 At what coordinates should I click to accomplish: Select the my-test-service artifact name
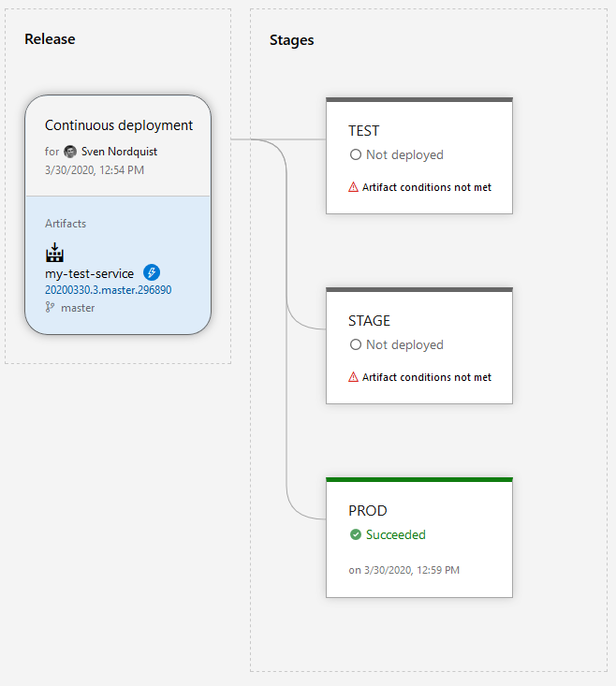pyautogui.click(x=89, y=274)
